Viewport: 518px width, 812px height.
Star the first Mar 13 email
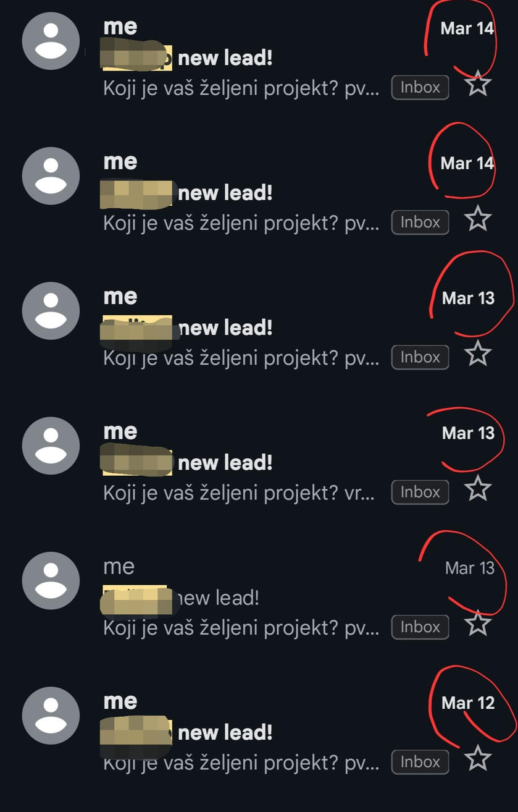pos(478,354)
